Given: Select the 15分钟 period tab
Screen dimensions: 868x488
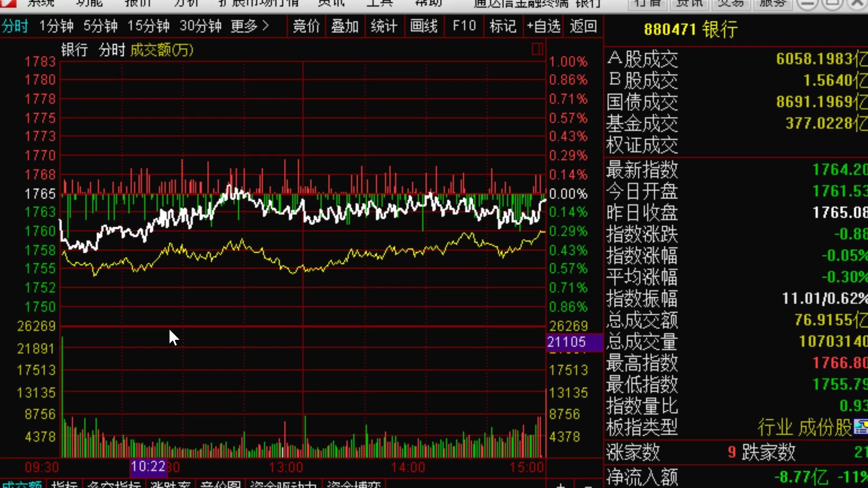Looking at the screenshot, I should [148, 26].
